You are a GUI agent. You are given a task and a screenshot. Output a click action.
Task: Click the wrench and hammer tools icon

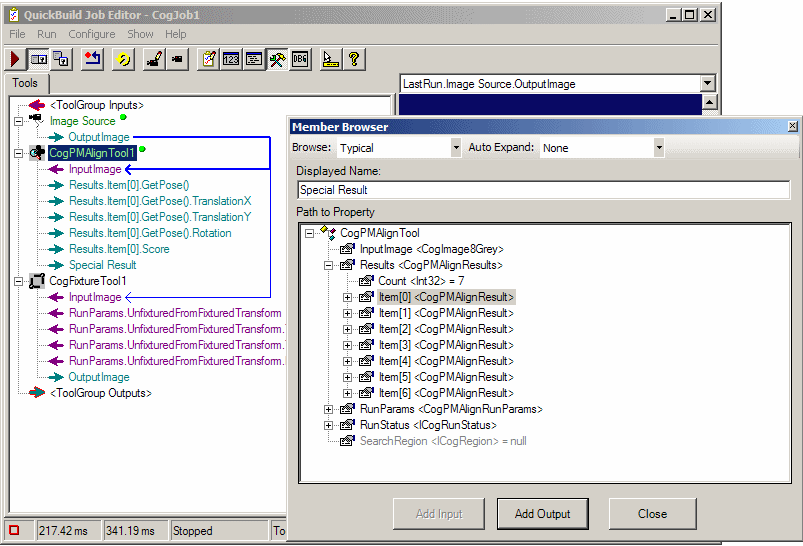[x=277, y=59]
